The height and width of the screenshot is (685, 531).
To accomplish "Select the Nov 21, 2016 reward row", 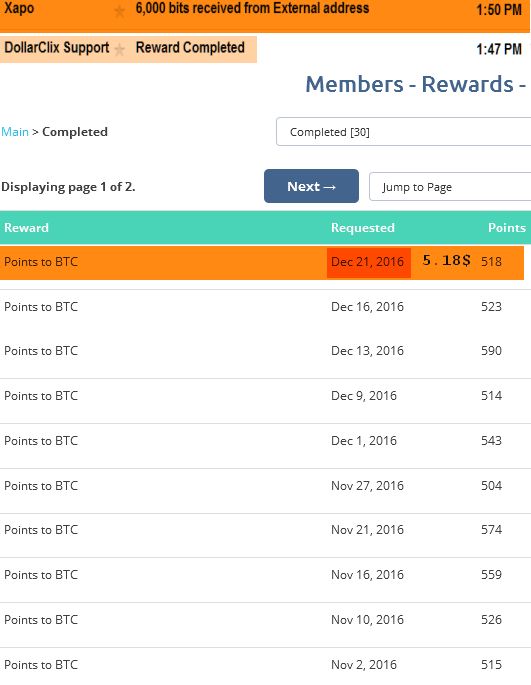I will [x=265, y=530].
